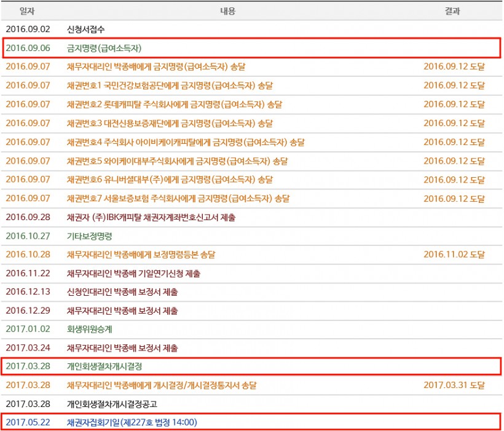This screenshot has width=504, height=431.
Task: Select '채무자대리인 박종배 기일연기신청 제출'
Action: [x=134, y=274]
